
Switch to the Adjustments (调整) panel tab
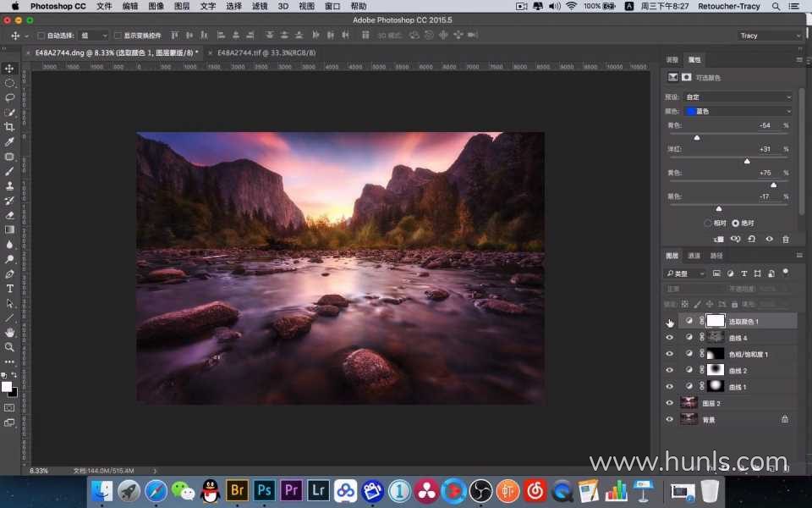(x=672, y=59)
